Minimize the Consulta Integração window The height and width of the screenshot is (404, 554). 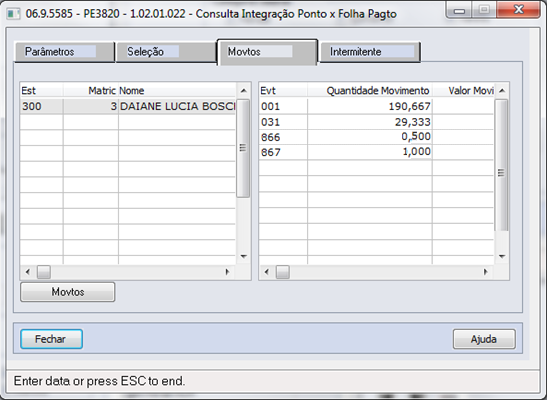coord(459,11)
